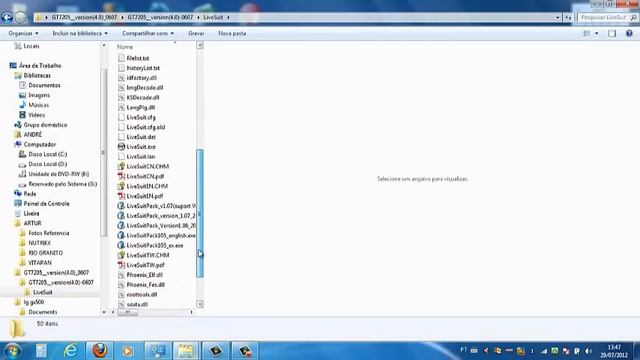Click first GT7205__version(4.0)_0607 breadcrumb segment
The height and width of the screenshot is (360, 640).
click(84, 18)
